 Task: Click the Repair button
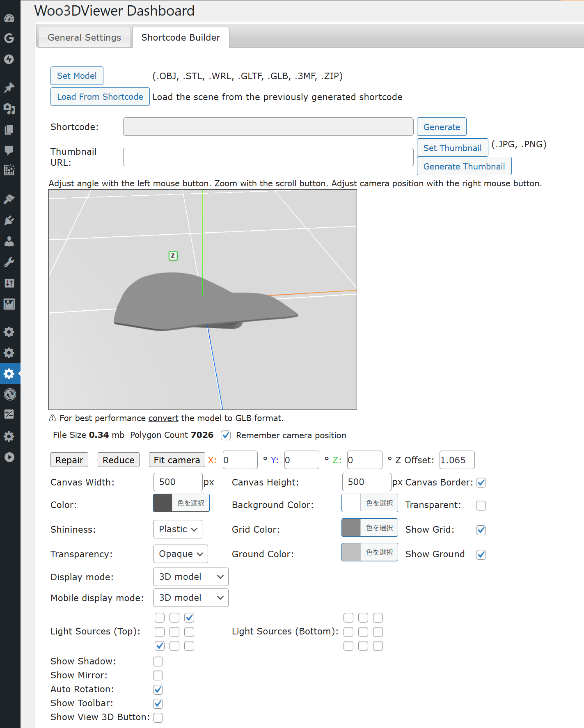pyautogui.click(x=69, y=460)
